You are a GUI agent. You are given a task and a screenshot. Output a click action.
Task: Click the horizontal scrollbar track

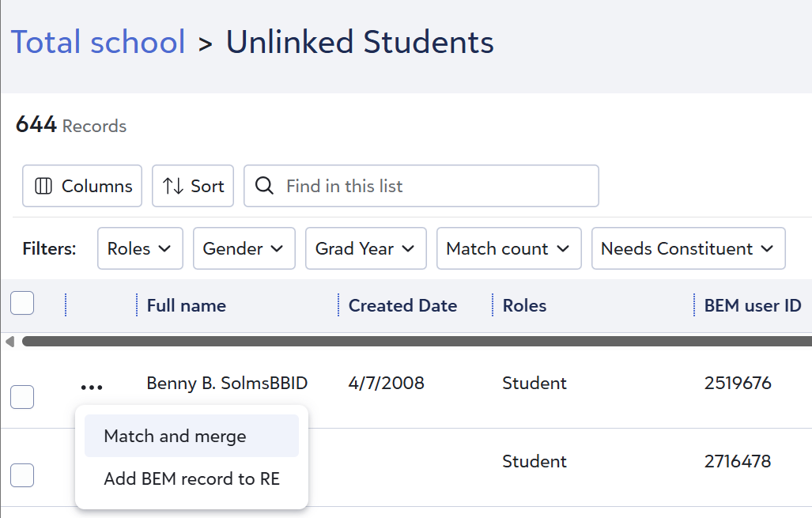click(417, 342)
